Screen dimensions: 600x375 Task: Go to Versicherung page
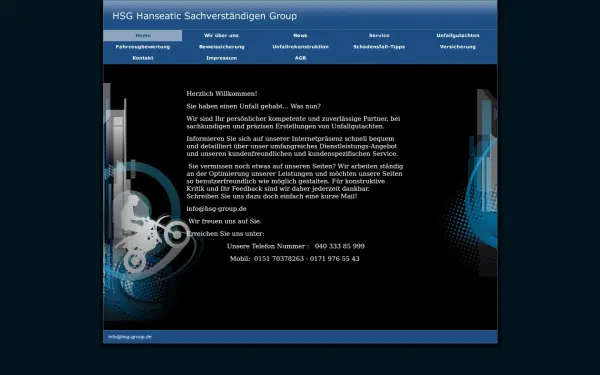(x=458, y=47)
